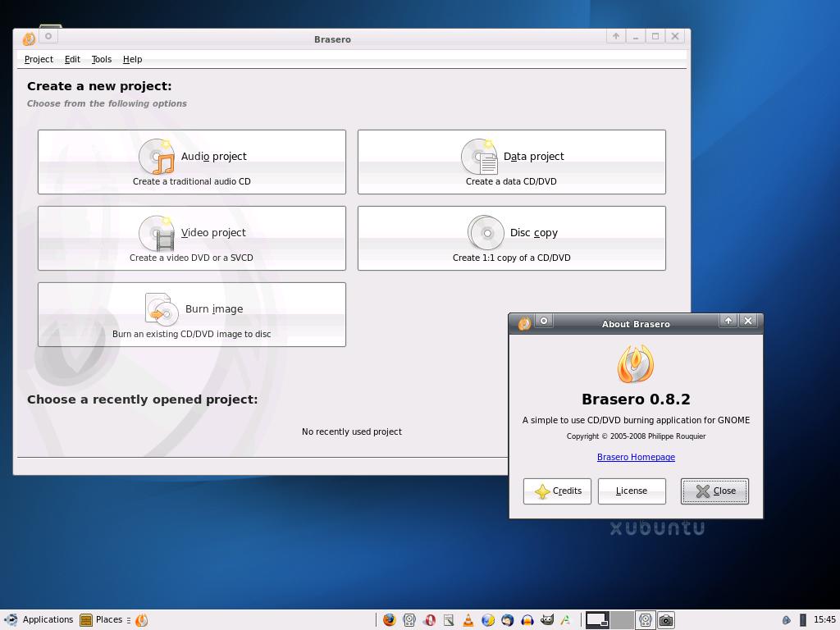This screenshot has width=840, height=630.
Task: Open the text editor launcher with the pencil icon
Action: [449, 620]
